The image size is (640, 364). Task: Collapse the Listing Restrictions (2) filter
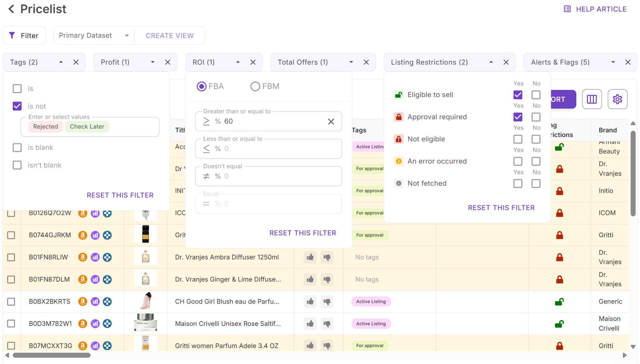(491, 62)
